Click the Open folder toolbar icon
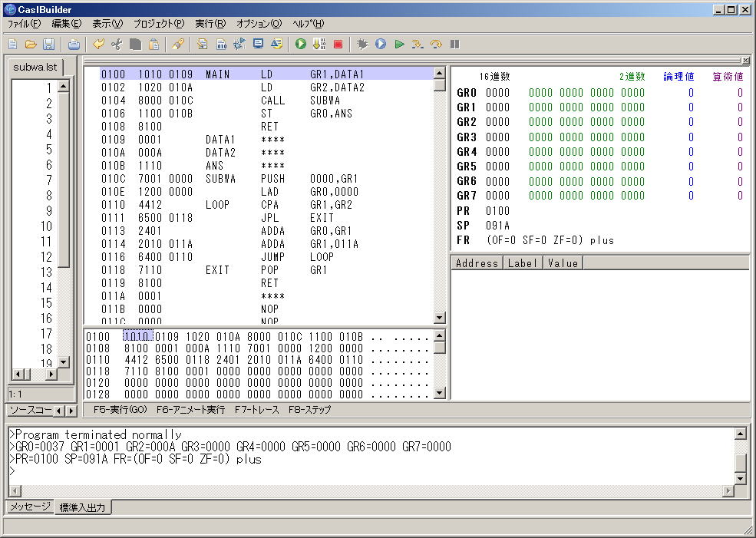Image resolution: width=756 pixels, height=538 pixels. pos(31,45)
